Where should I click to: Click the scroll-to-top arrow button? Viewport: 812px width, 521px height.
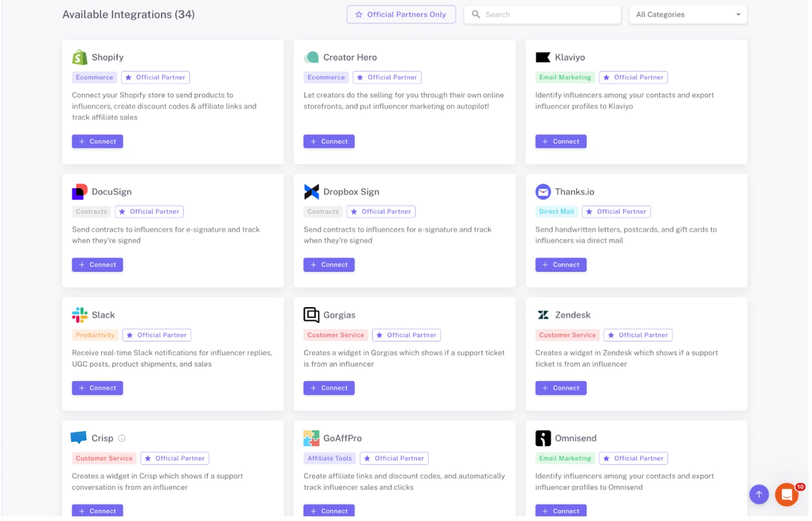(x=759, y=495)
